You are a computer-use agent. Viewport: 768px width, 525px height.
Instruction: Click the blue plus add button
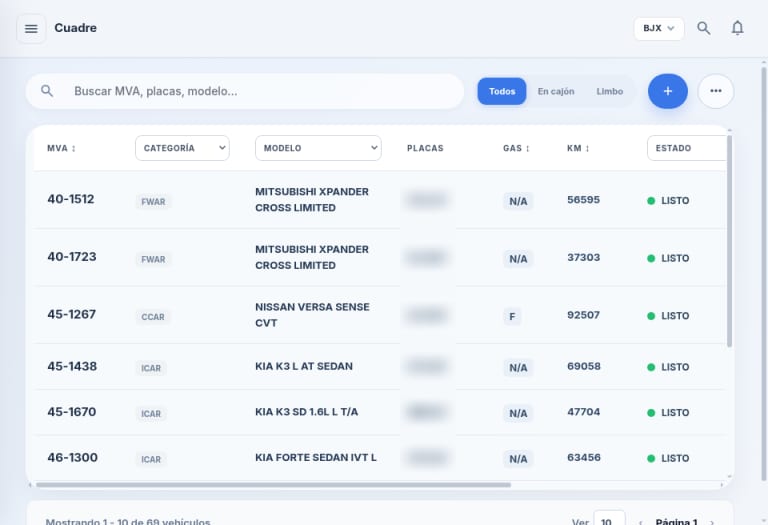[x=668, y=91]
